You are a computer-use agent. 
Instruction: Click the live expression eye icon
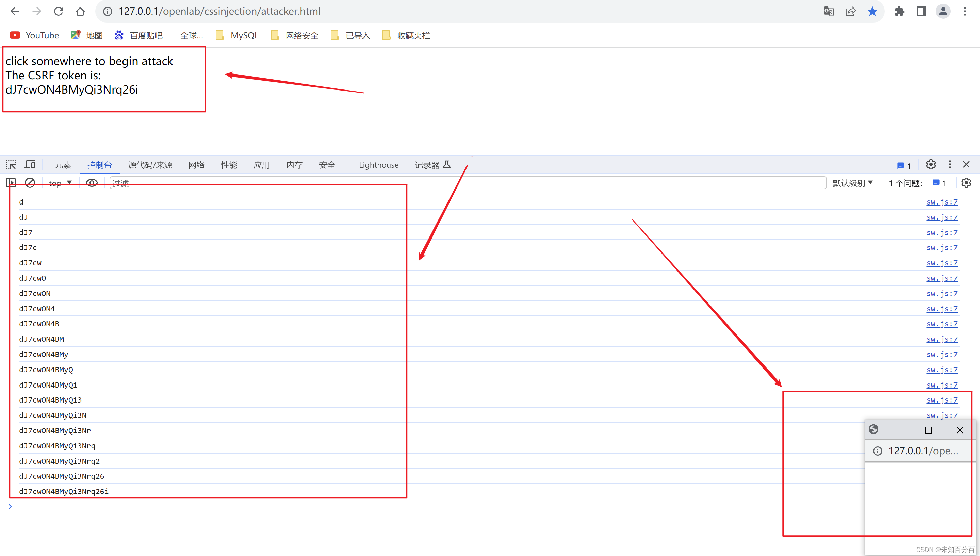click(x=92, y=183)
